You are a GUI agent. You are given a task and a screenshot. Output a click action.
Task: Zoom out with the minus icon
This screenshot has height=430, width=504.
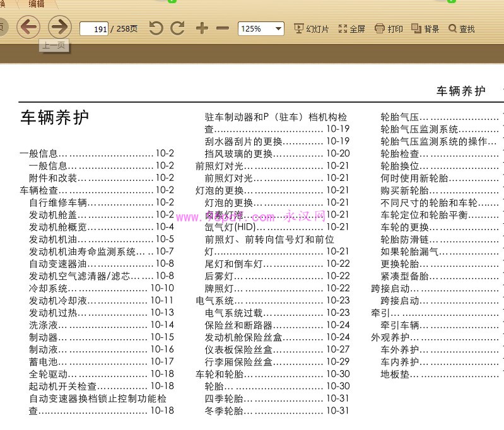click(x=223, y=28)
